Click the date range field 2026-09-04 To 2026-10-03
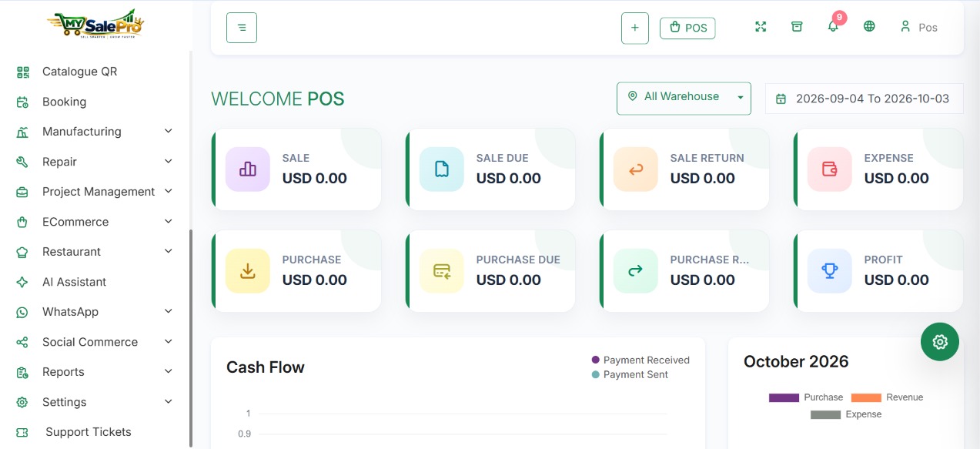Screen dimensions: 980x449 [864, 99]
